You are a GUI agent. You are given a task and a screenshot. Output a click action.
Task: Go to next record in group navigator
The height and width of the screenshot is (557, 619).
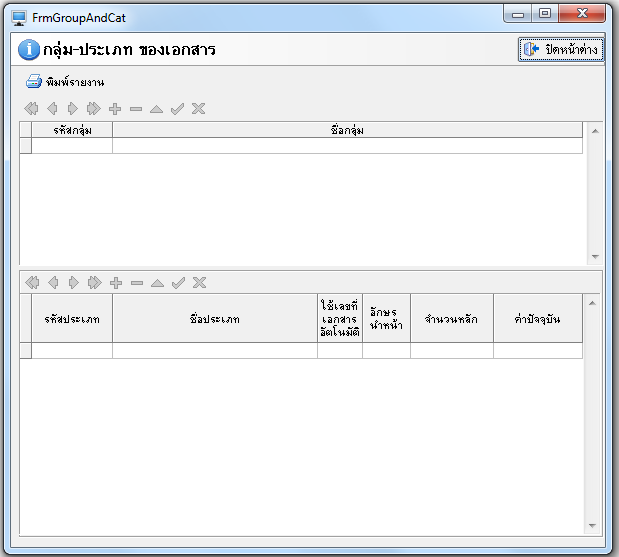pyautogui.click(x=73, y=109)
